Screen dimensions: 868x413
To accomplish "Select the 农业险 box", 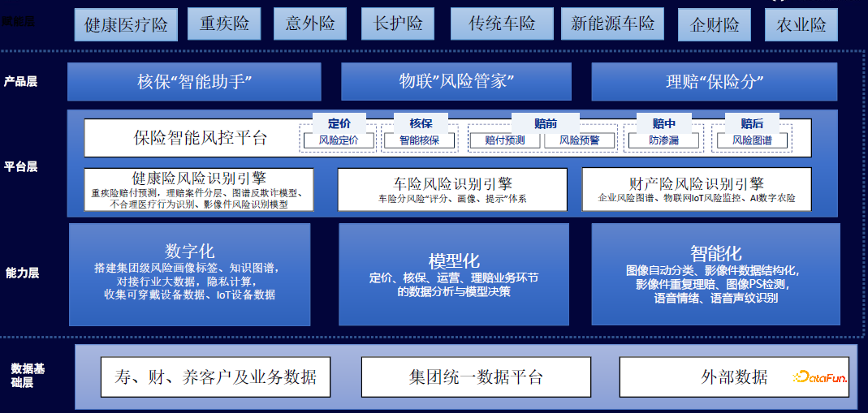I will [801, 24].
